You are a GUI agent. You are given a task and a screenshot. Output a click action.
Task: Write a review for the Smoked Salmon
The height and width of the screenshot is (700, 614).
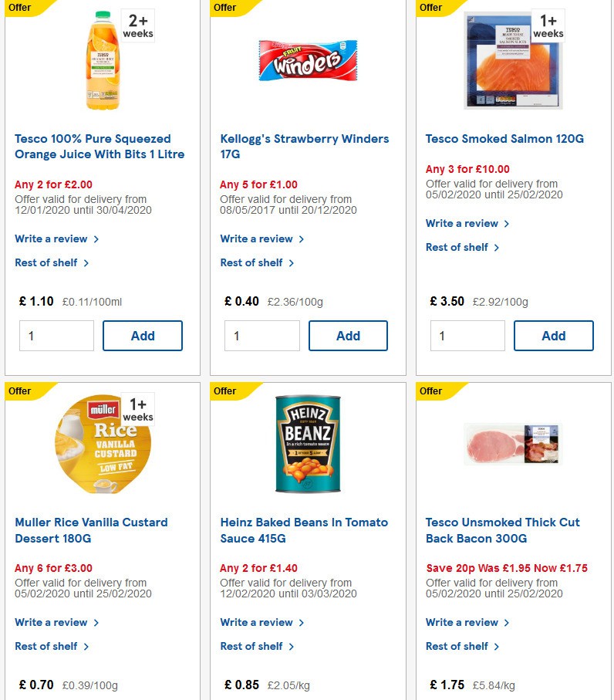462,223
